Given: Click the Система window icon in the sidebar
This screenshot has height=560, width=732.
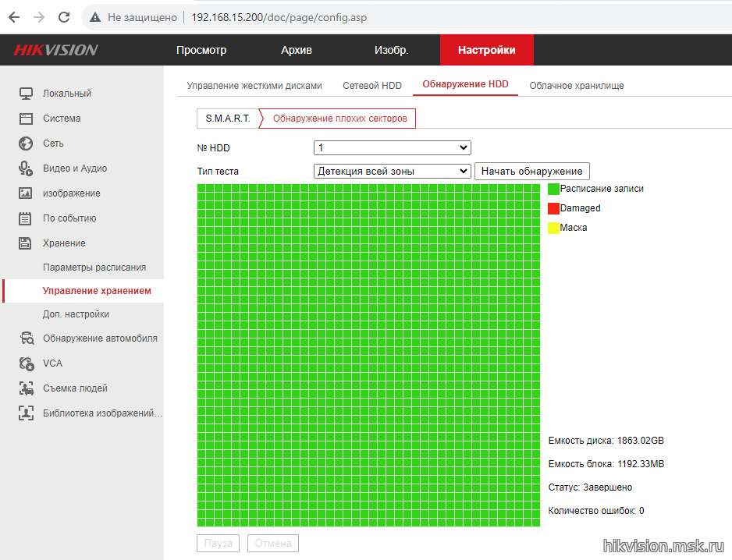Looking at the screenshot, I should [x=27, y=119].
